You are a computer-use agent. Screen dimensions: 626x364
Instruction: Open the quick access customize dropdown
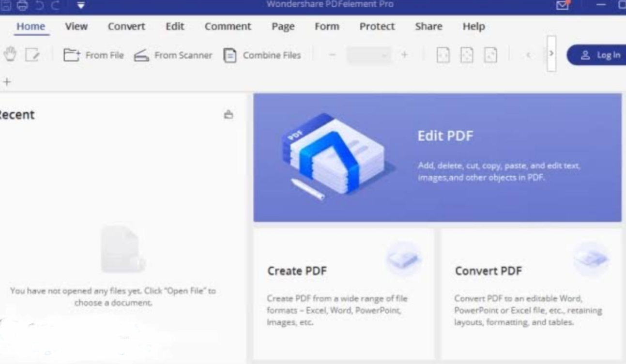(x=81, y=6)
